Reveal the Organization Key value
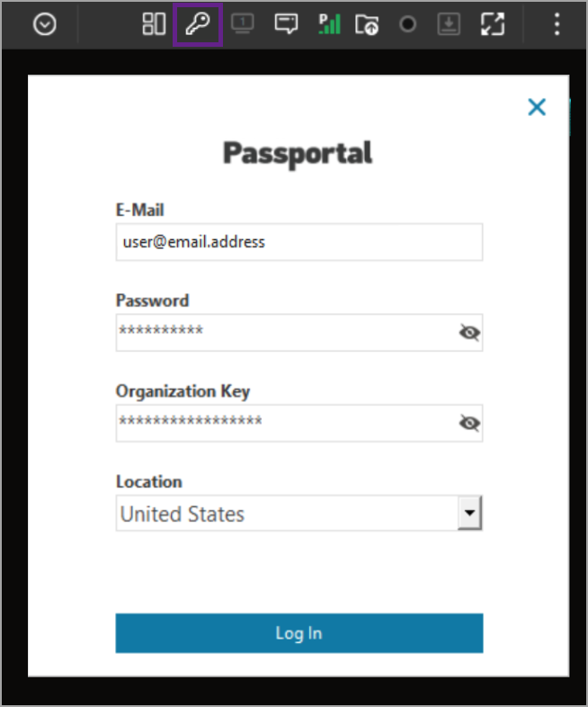Viewport: 588px width, 707px height. [468, 423]
